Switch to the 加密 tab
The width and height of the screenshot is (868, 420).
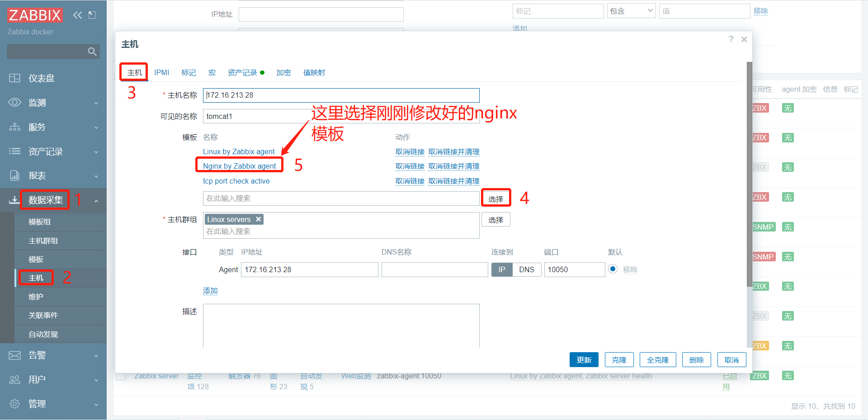point(283,72)
